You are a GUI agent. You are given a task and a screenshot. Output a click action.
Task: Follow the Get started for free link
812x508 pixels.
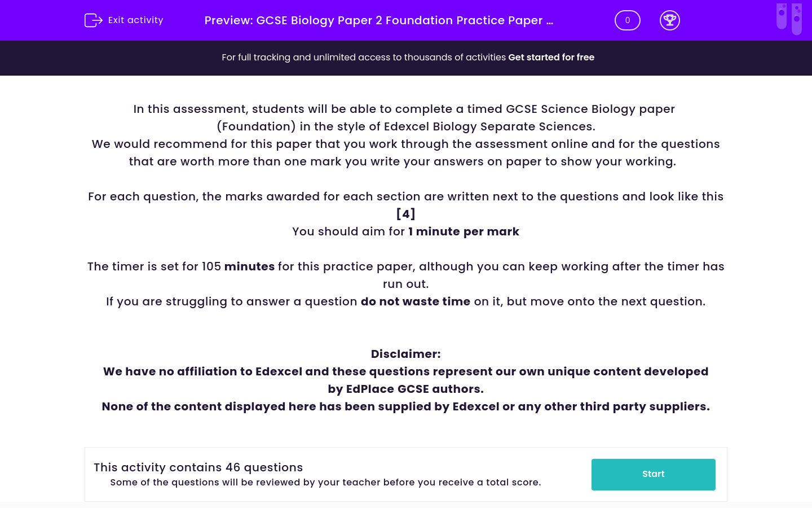pos(551,57)
